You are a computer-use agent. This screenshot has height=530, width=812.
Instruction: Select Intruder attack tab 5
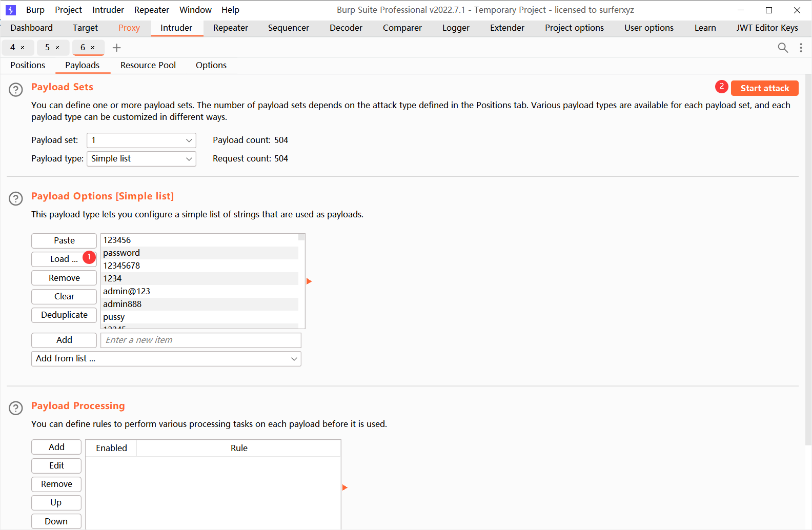click(48, 48)
